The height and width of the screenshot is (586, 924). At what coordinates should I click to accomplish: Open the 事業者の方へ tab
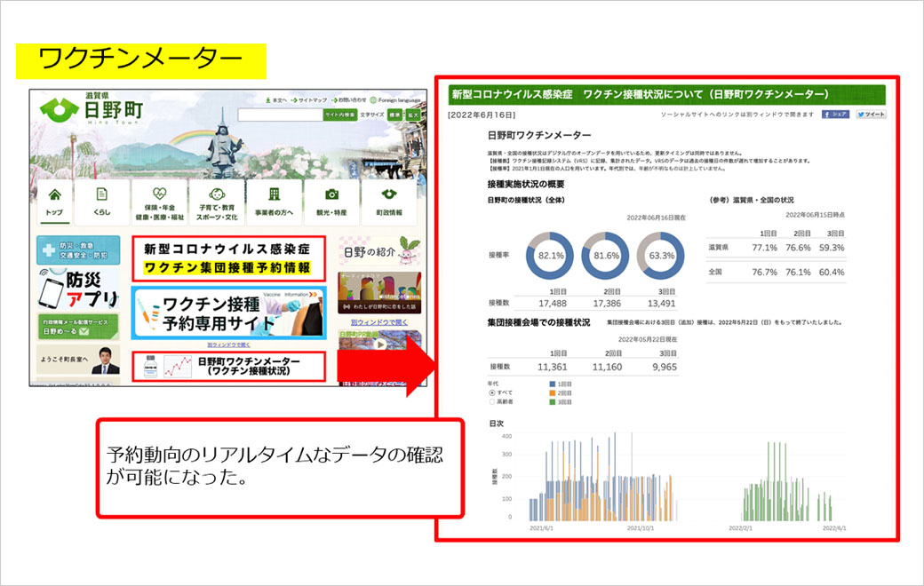click(274, 202)
